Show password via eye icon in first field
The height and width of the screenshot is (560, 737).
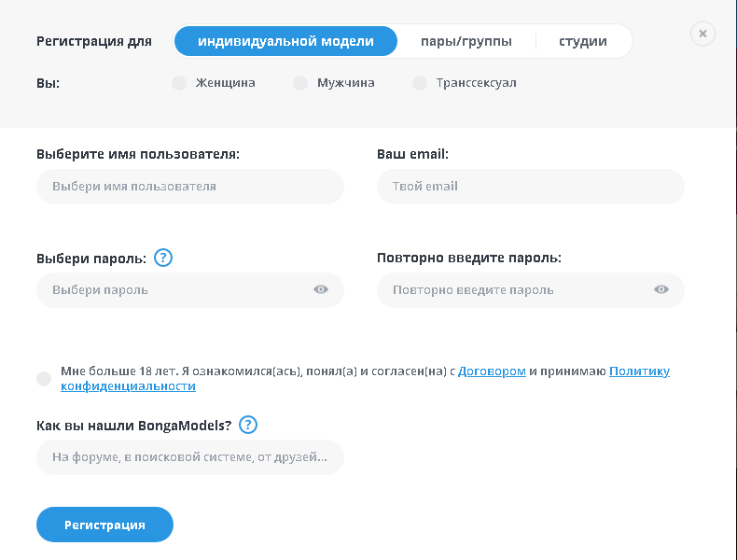pyautogui.click(x=321, y=289)
